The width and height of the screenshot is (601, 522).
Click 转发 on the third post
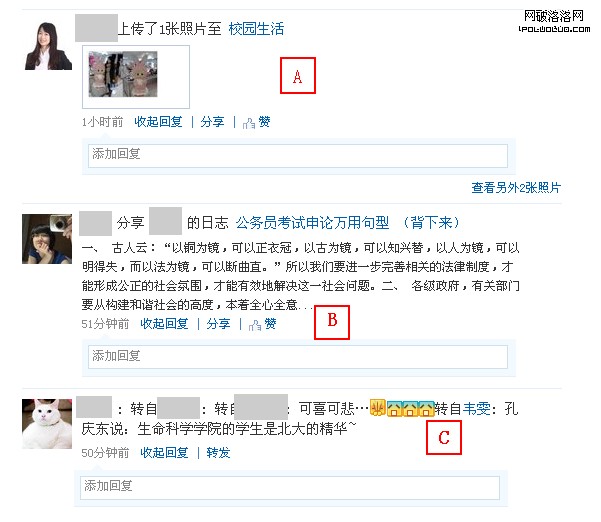[218, 453]
